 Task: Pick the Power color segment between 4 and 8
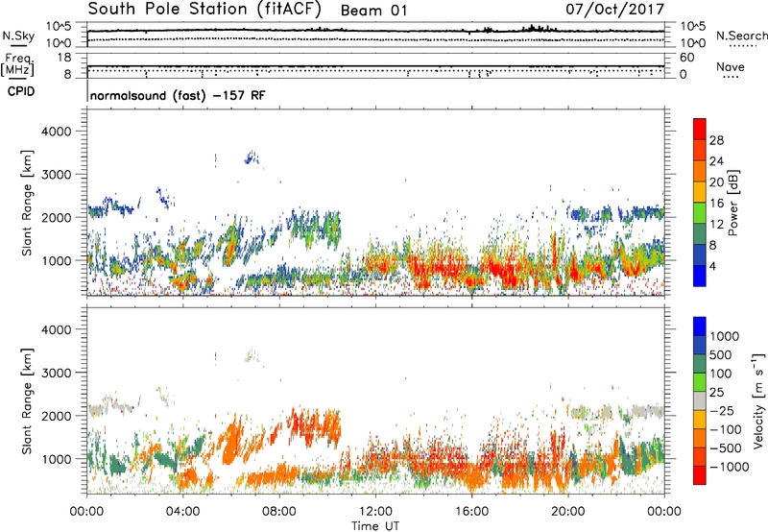[x=700, y=254]
